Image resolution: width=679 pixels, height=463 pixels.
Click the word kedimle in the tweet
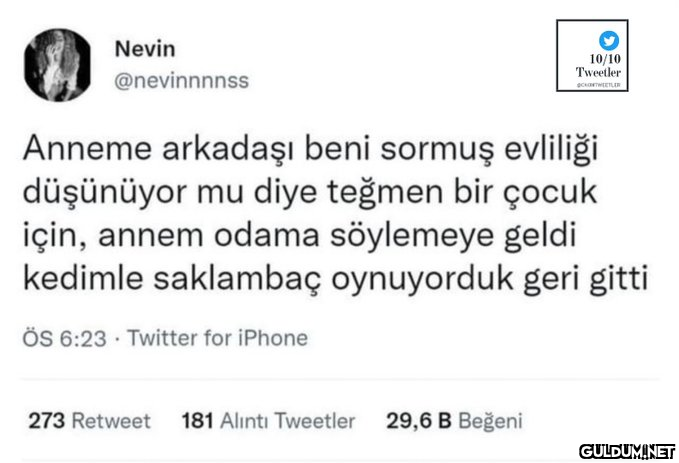79,278
